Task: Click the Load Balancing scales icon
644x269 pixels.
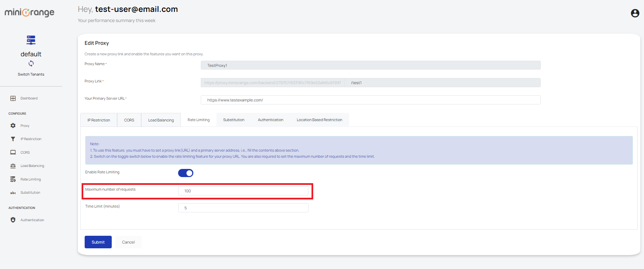Action: tap(13, 166)
